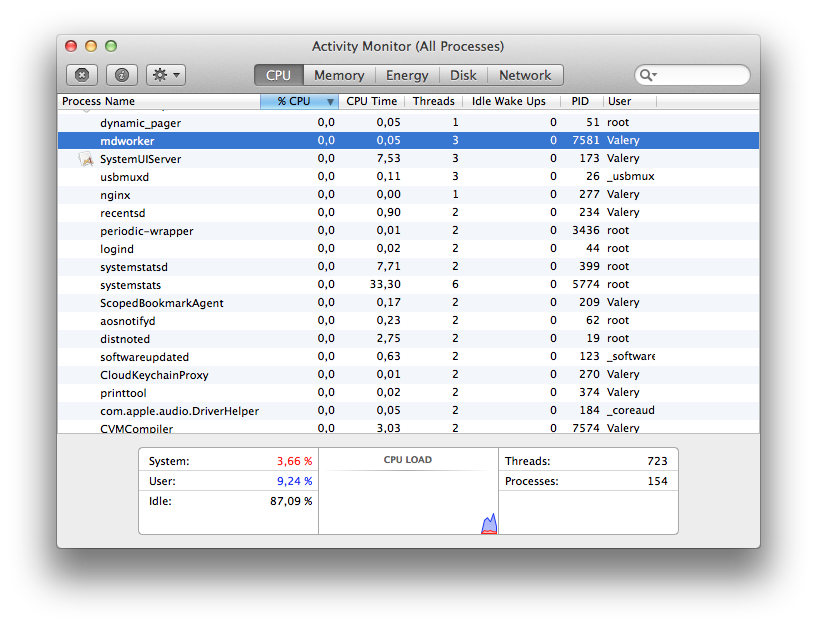Click CPU Time value 33,30
Image resolution: width=817 pixels, height=627 pixels.
tap(385, 284)
